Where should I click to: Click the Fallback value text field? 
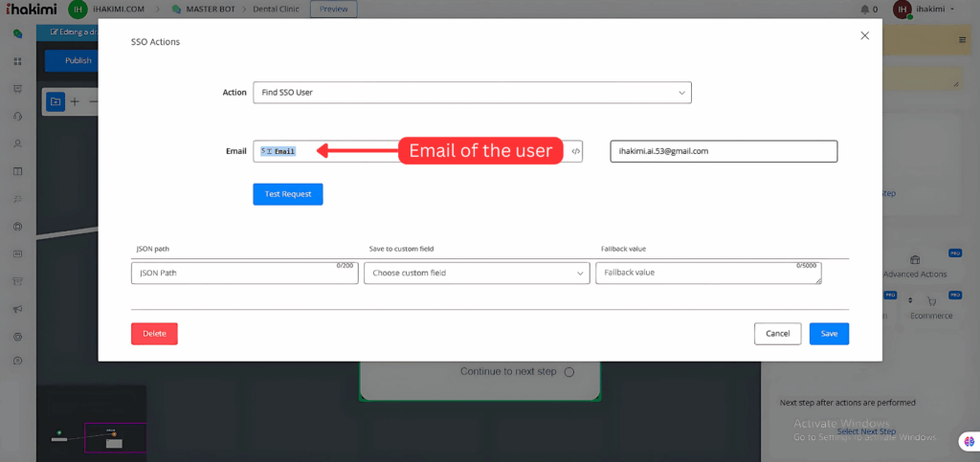pyautogui.click(x=707, y=274)
